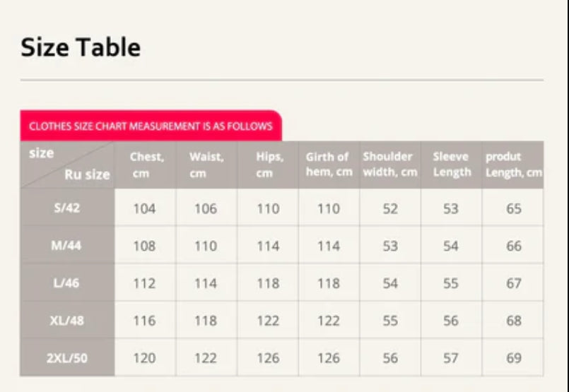Click waist value 118 for XL/48
This screenshot has height=392, width=569.
[206, 321]
